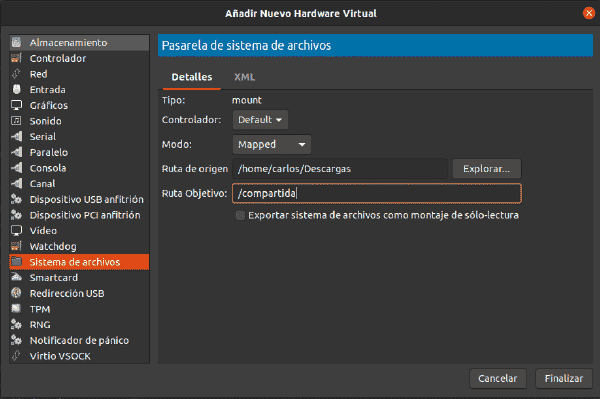The image size is (600, 399).
Task: Open the Gráficos monitor icon
Action: 16,105
